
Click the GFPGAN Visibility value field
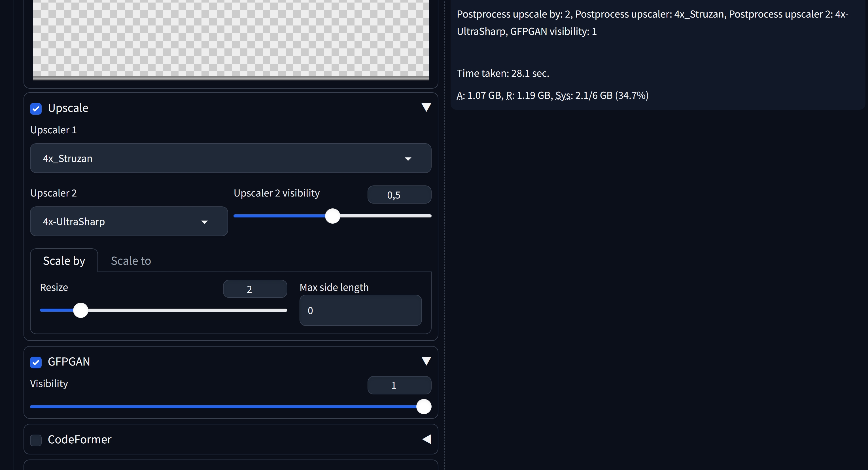[399, 385]
